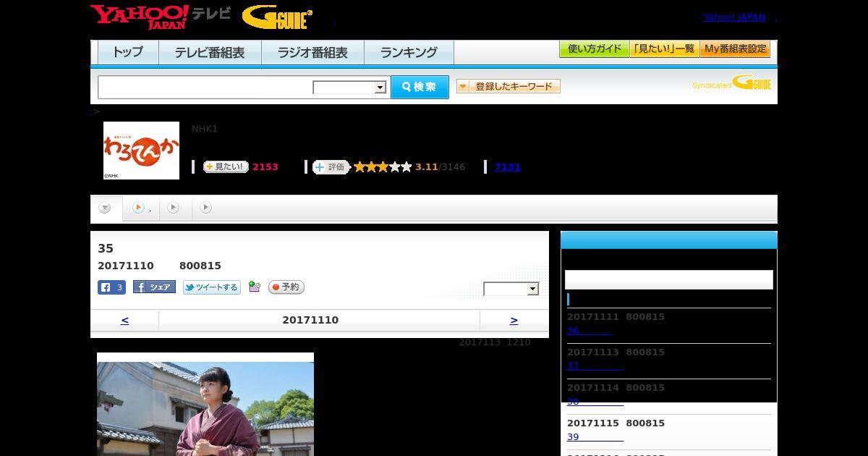868x456 pixels.
Task: Go to the トップ tab
Action: 128,52
